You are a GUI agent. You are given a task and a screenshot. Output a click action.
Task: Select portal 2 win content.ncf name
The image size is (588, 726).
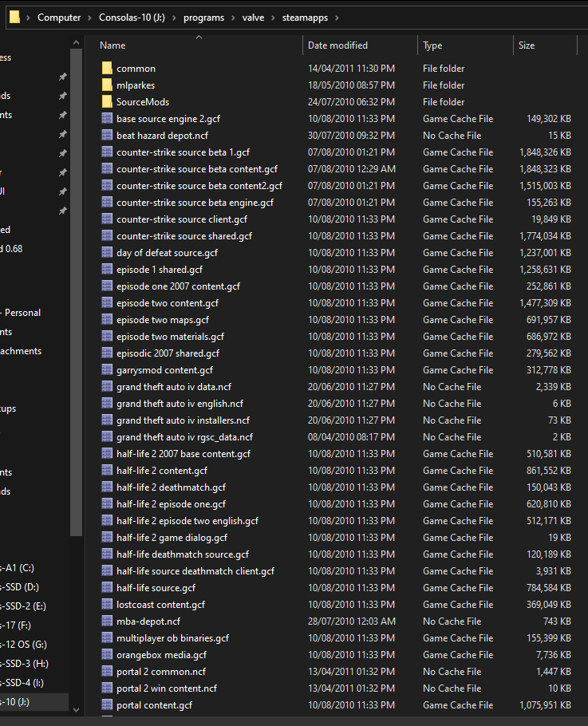point(167,688)
